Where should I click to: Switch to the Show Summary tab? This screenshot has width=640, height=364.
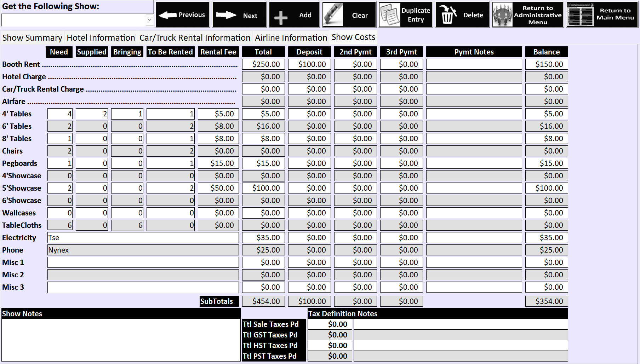(x=32, y=38)
